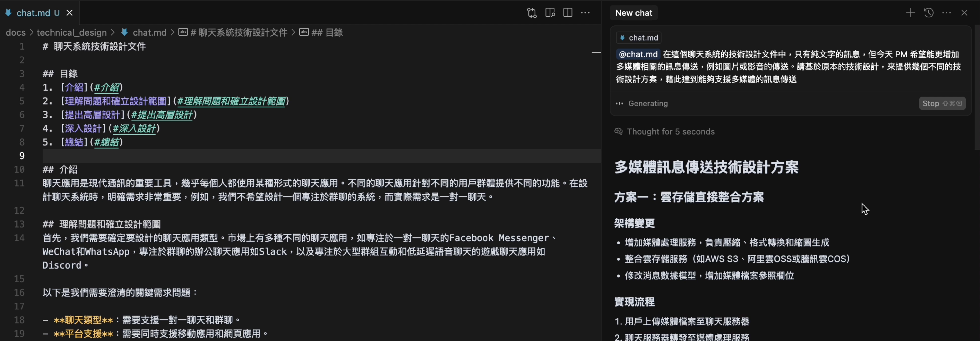Expand the Thought for 5 seconds section

671,131
